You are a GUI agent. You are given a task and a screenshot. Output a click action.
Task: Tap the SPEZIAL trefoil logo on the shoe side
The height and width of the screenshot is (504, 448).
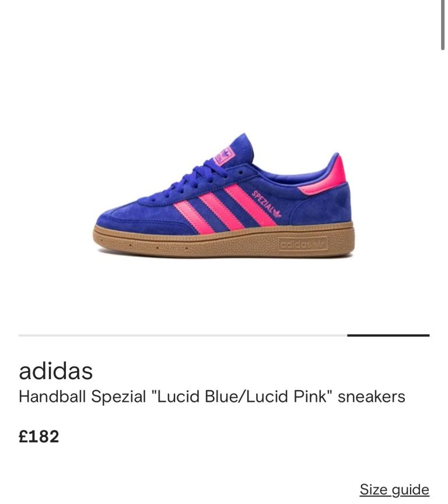pos(266,204)
